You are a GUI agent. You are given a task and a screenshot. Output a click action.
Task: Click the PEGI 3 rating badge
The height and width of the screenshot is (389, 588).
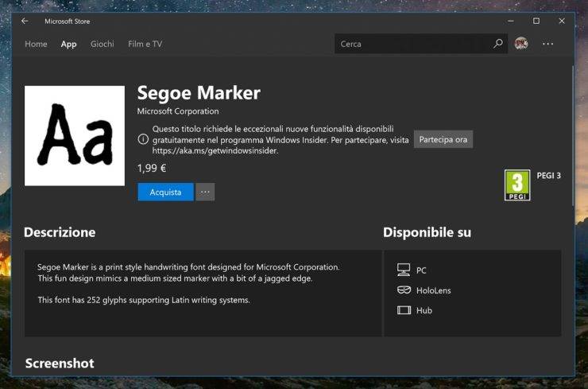point(517,185)
